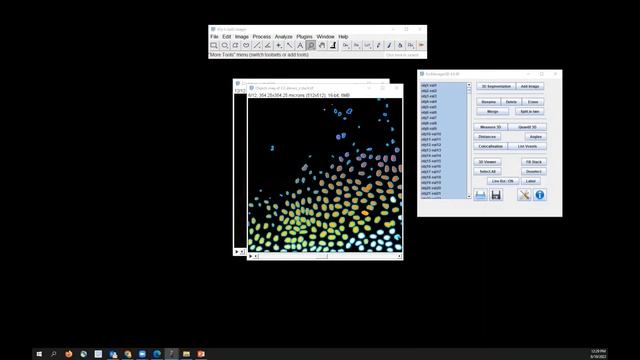The height and width of the screenshot is (360, 640).
Task: Open Firefox from the taskbar
Action: [x=69, y=354]
